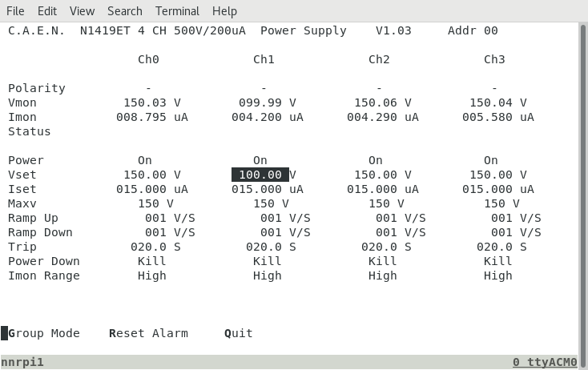Screen dimensions: 588x370
Task: Click the Ch0 Trip value 020.0 S
Action: pos(155,247)
